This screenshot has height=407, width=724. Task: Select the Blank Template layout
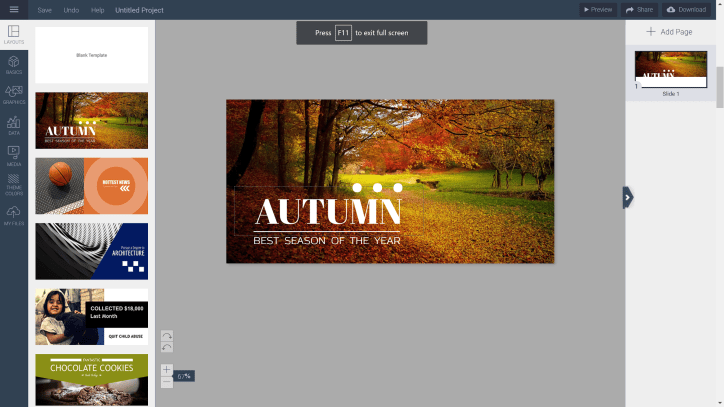(x=92, y=55)
